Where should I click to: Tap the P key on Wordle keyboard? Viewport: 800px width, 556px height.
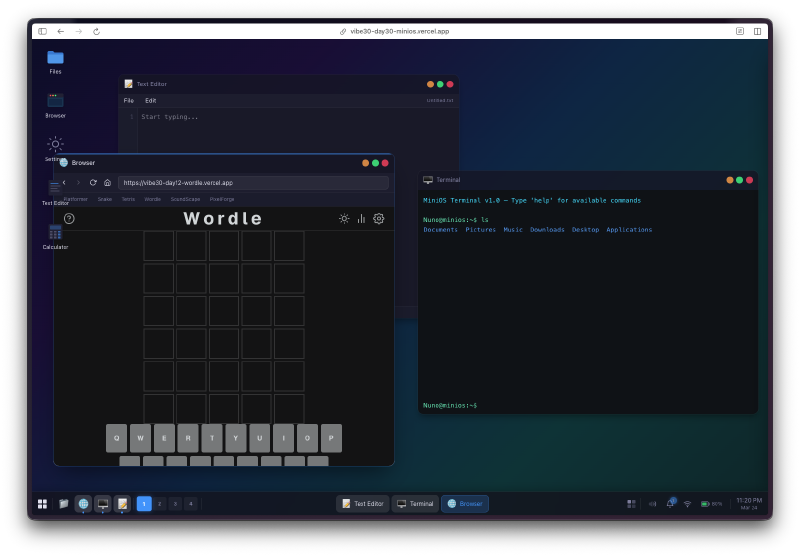331,438
